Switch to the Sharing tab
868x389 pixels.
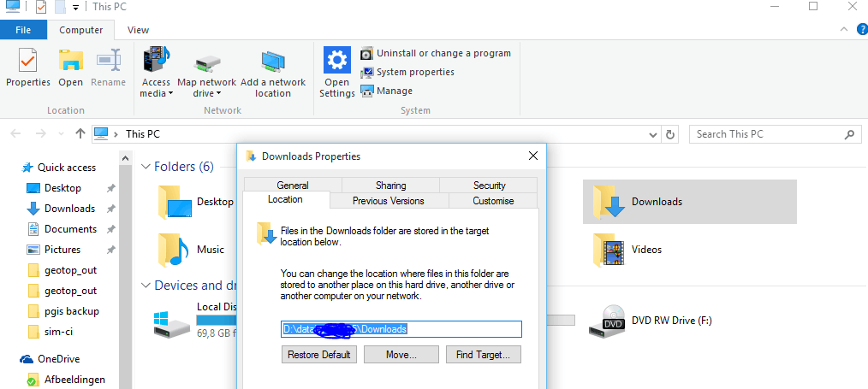click(391, 186)
